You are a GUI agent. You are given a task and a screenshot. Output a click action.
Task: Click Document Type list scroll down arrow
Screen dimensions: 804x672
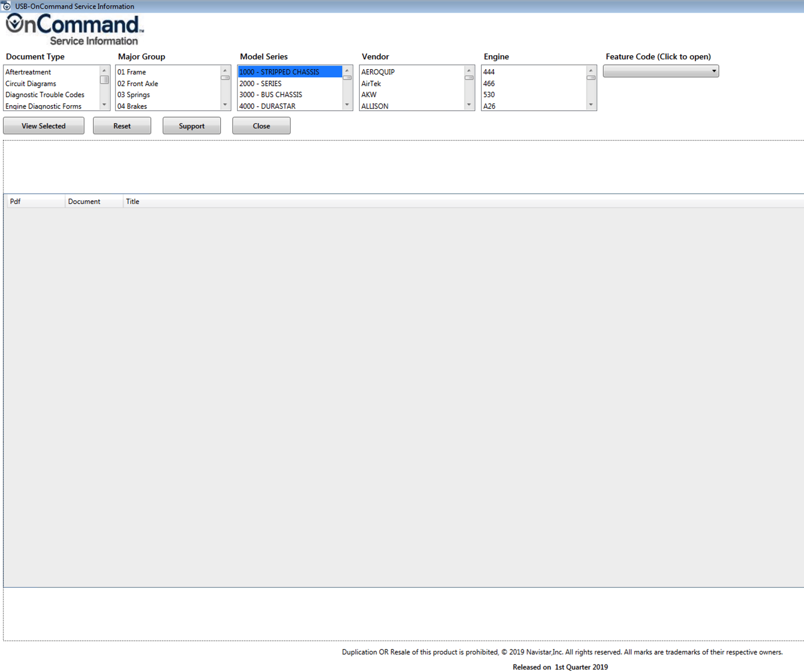point(105,105)
